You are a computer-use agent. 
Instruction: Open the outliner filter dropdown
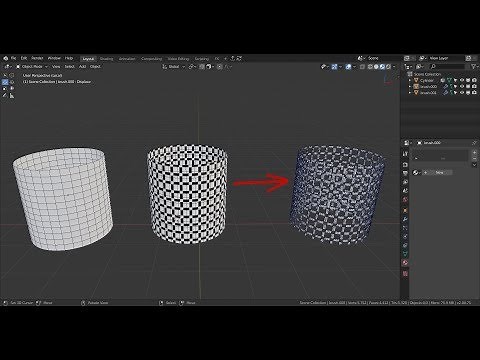(474, 67)
